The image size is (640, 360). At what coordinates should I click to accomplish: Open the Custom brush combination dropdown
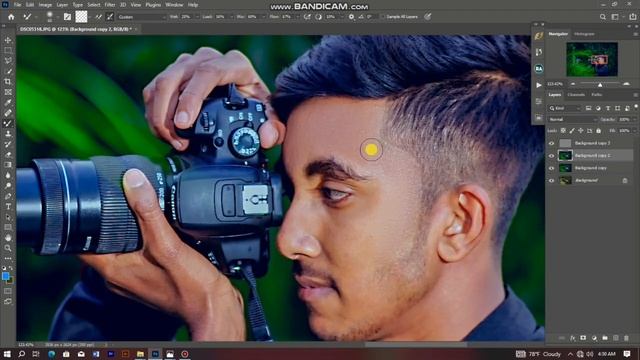click(x=142, y=17)
